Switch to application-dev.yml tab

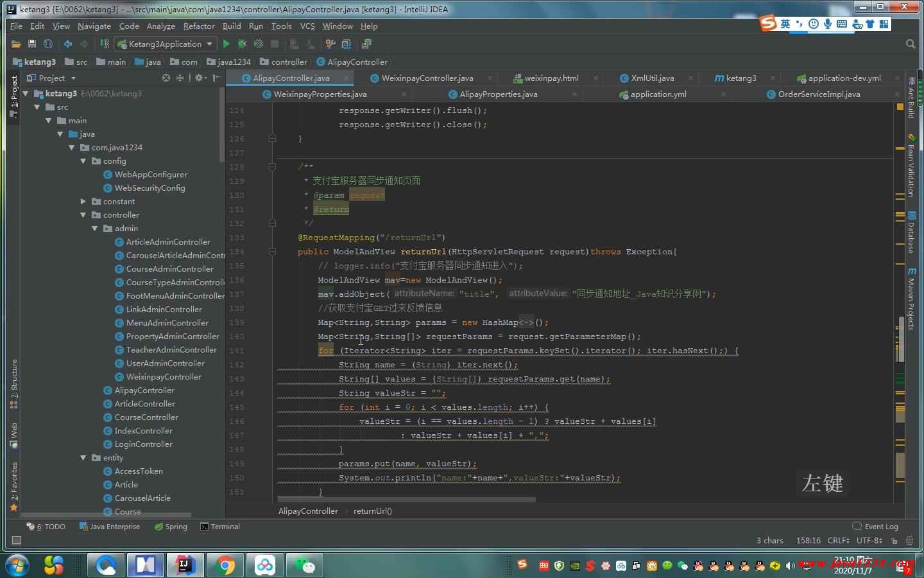(x=844, y=78)
